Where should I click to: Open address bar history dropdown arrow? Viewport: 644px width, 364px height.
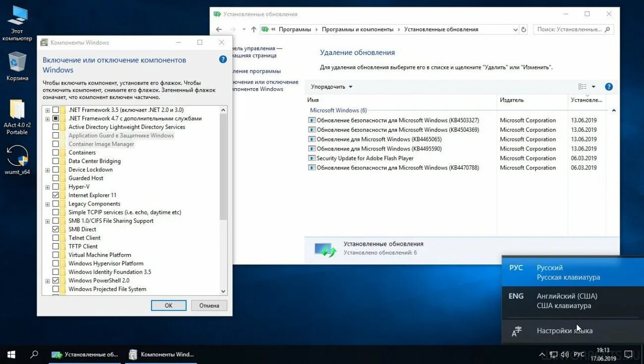(x=515, y=29)
